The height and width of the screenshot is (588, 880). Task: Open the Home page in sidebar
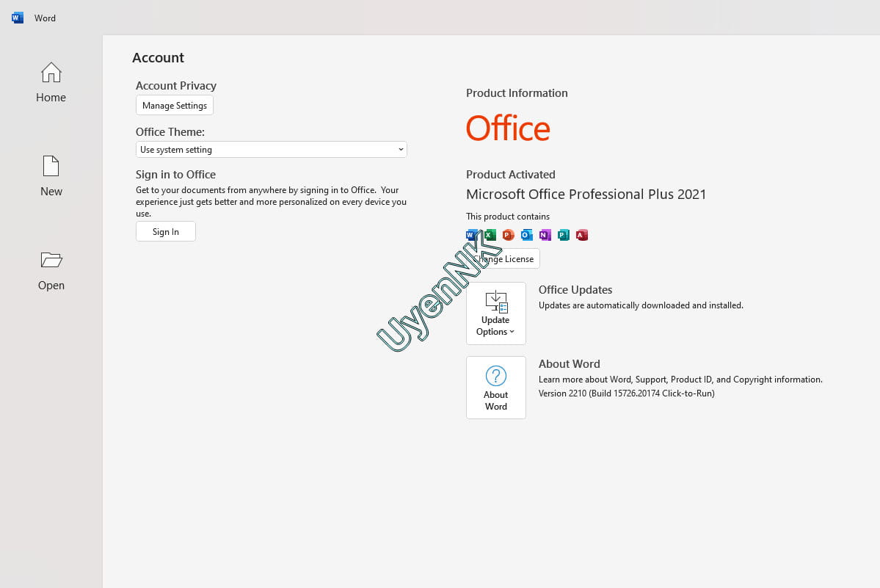[x=51, y=82]
